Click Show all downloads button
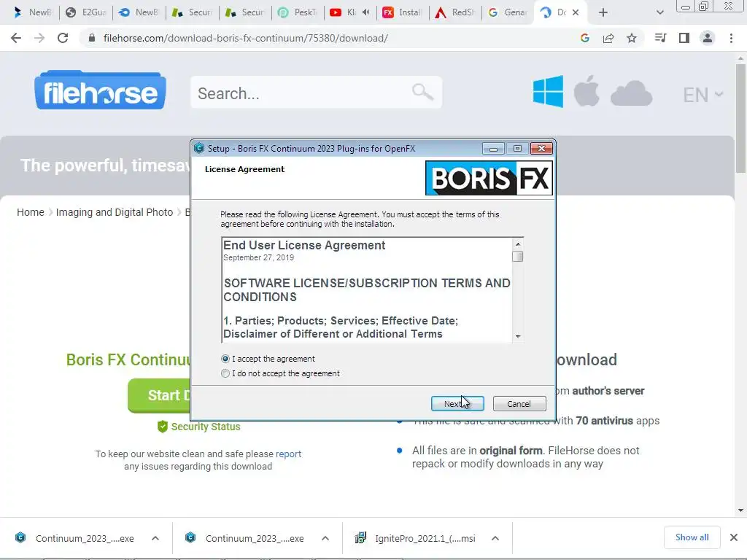The height and width of the screenshot is (560, 747). [692, 537]
